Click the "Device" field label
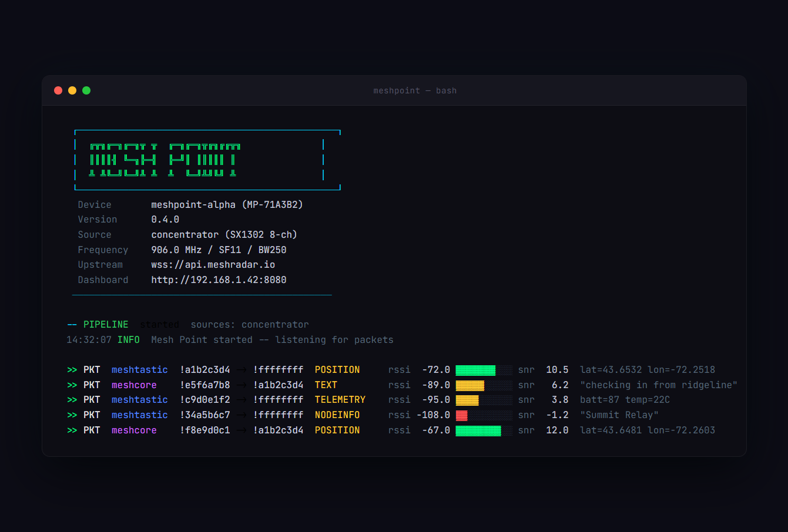 95,205
